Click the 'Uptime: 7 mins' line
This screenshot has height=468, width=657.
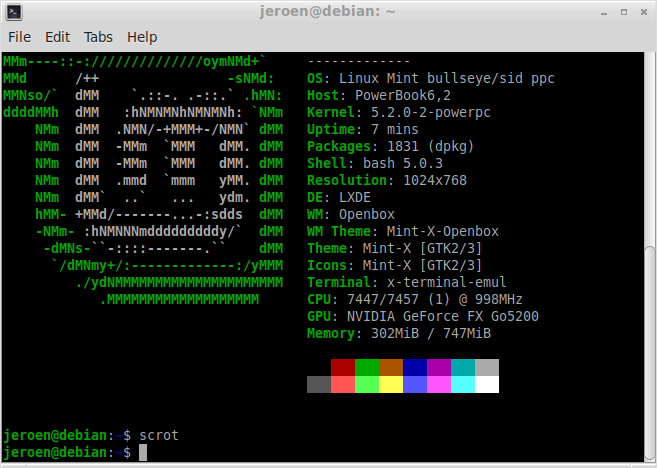(363, 129)
